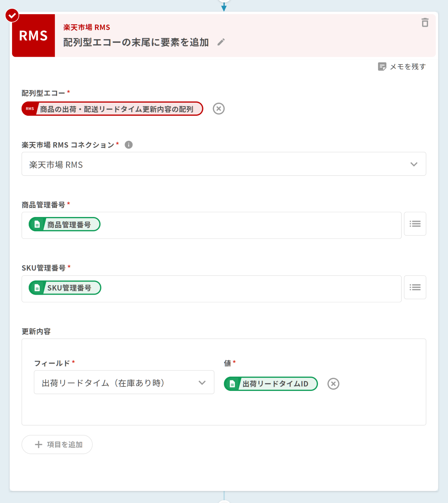
Task: Click the 項目を追加 button
Action: tap(57, 445)
